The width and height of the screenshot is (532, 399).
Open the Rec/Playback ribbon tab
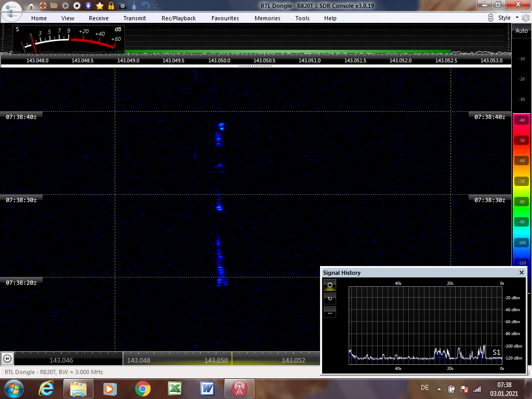[x=179, y=18]
